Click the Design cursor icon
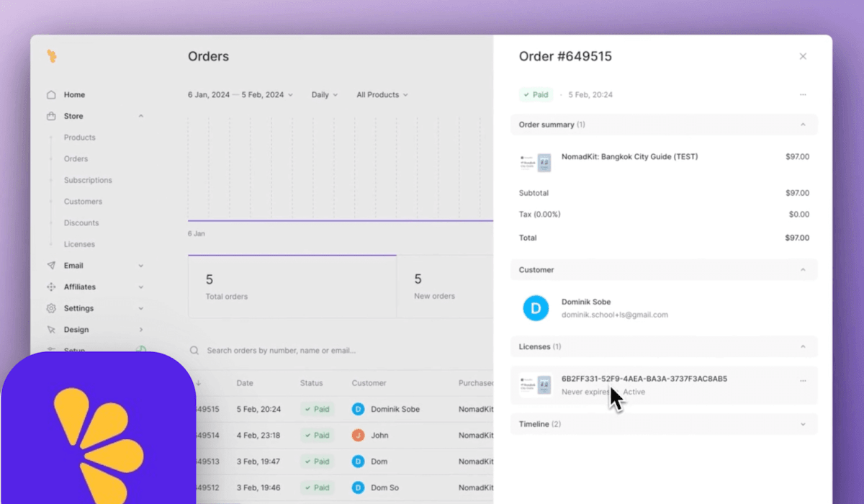The width and height of the screenshot is (864, 504). tap(51, 330)
